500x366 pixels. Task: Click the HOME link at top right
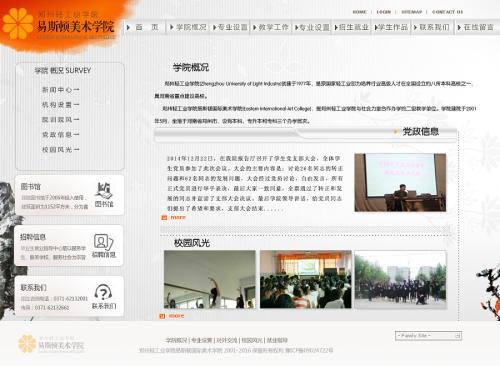[359, 12]
